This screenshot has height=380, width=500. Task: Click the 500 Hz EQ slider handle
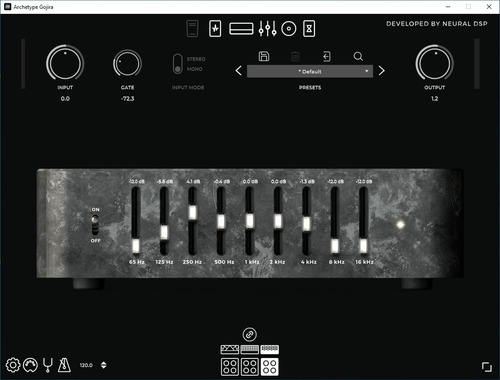click(221, 221)
